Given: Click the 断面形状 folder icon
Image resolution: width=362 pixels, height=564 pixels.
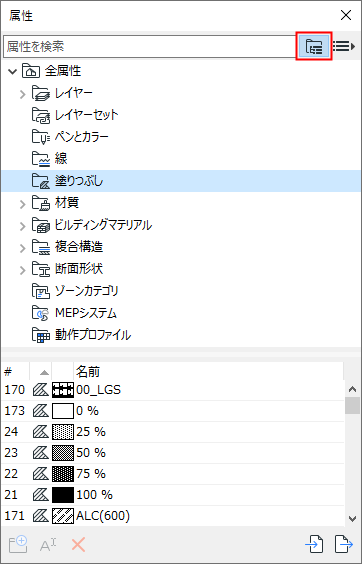Looking at the screenshot, I should point(41,269).
